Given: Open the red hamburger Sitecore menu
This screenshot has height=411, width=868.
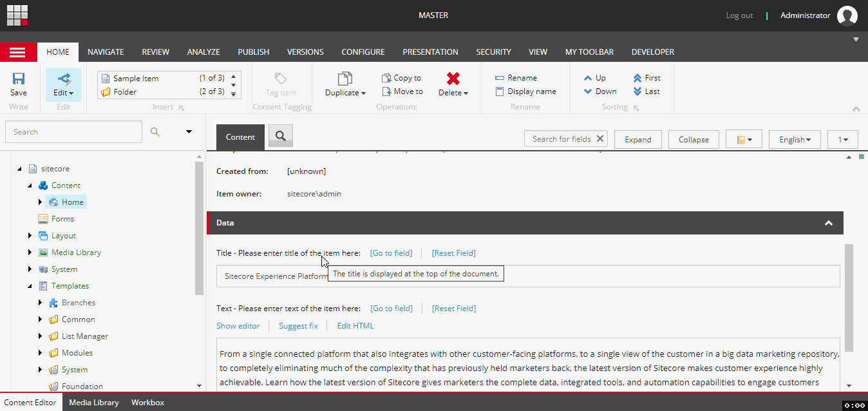Looking at the screenshot, I should [18, 52].
